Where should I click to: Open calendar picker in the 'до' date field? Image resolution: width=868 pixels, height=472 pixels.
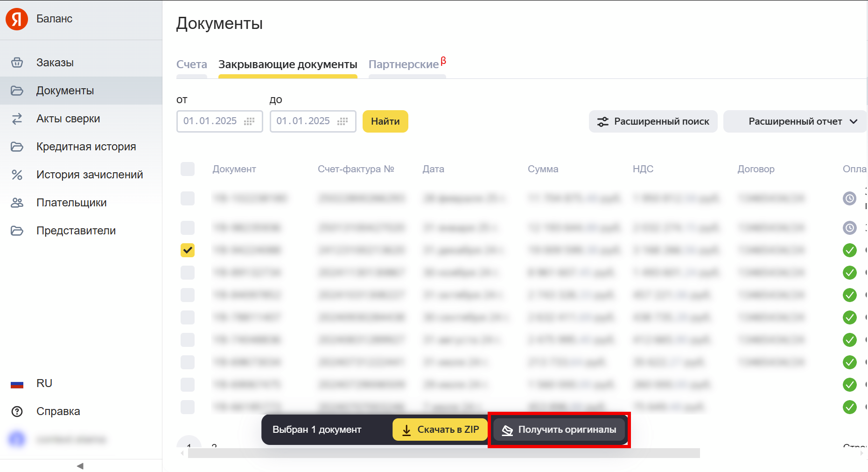tap(343, 121)
